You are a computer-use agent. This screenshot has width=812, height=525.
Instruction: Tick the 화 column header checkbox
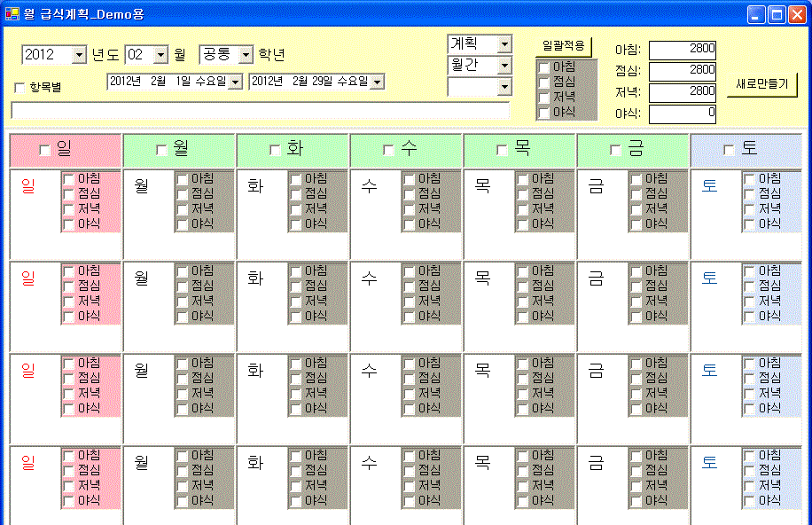pyautogui.click(x=275, y=150)
